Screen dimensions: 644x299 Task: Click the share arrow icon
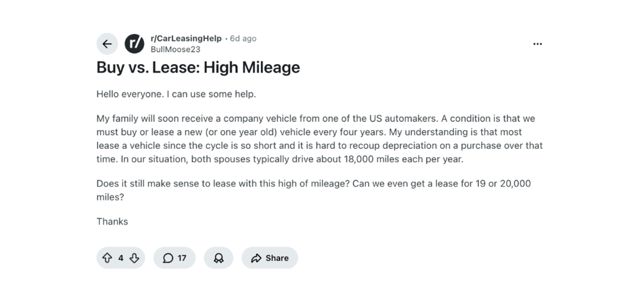pos(256,258)
